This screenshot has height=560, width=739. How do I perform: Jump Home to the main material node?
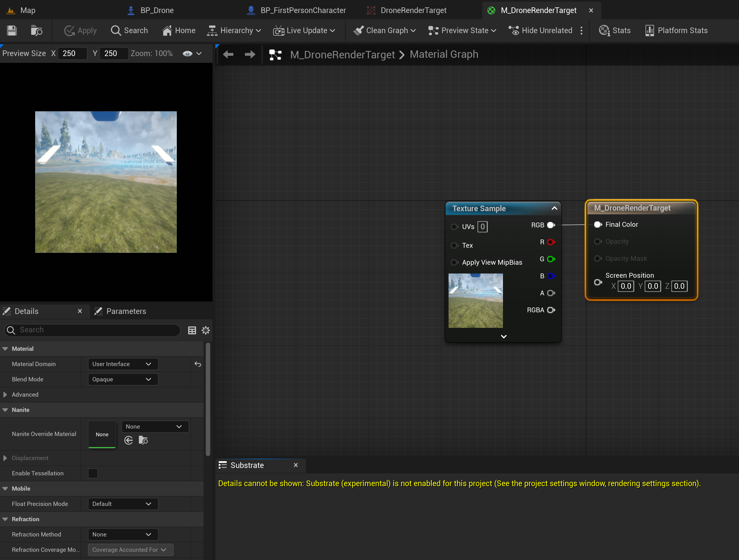pyautogui.click(x=179, y=30)
